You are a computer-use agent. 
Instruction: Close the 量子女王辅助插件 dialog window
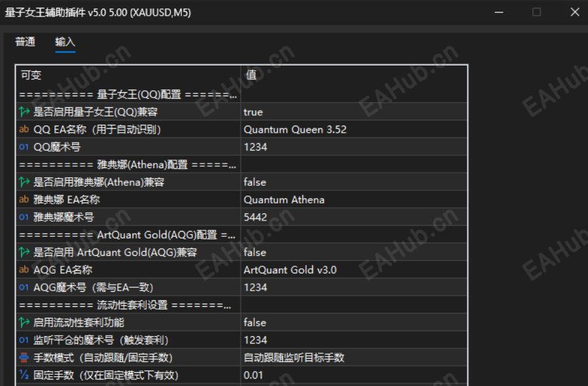(575, 12)
